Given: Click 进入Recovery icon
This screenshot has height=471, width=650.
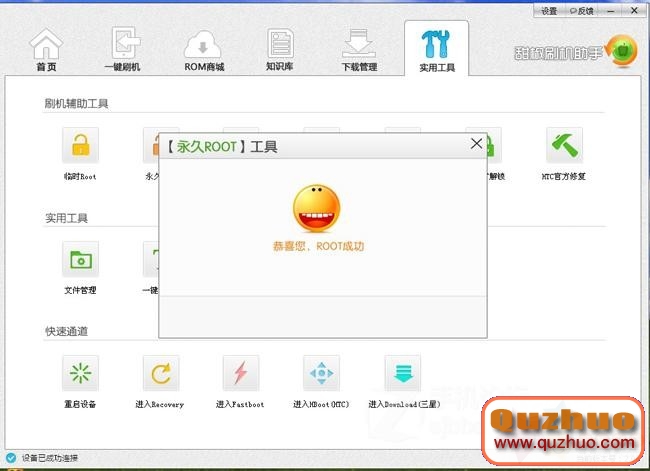Looking at the screenshot, I should click(161, 373).
